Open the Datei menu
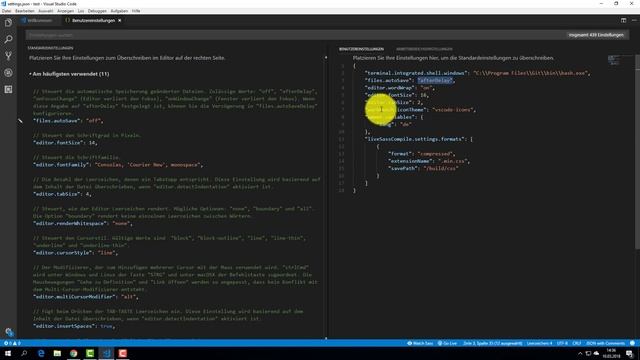 tap(6, 11)
